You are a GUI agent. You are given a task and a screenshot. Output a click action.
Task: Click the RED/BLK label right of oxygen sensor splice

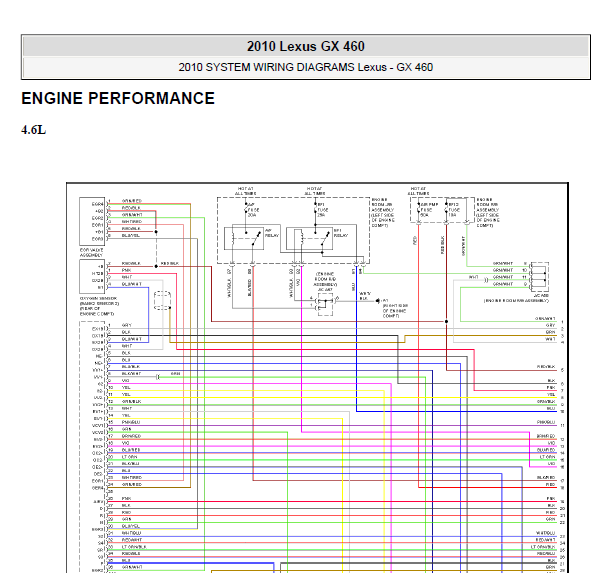coord(170,263)
